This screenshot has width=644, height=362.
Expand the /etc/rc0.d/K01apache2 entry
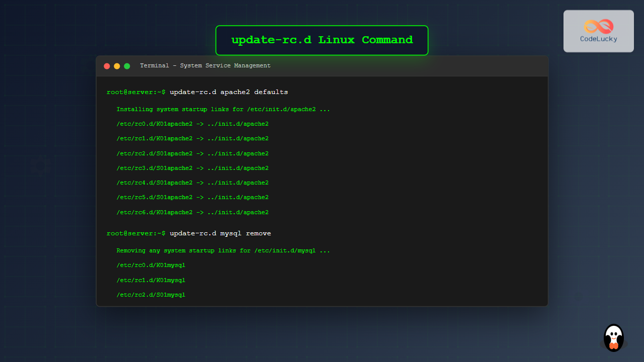pos(193,123)
